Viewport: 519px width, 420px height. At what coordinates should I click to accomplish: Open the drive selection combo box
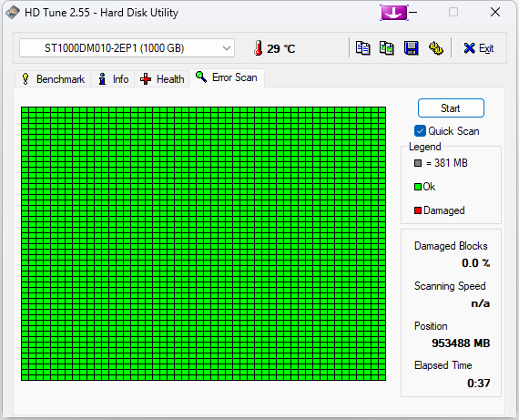(127, 48)
